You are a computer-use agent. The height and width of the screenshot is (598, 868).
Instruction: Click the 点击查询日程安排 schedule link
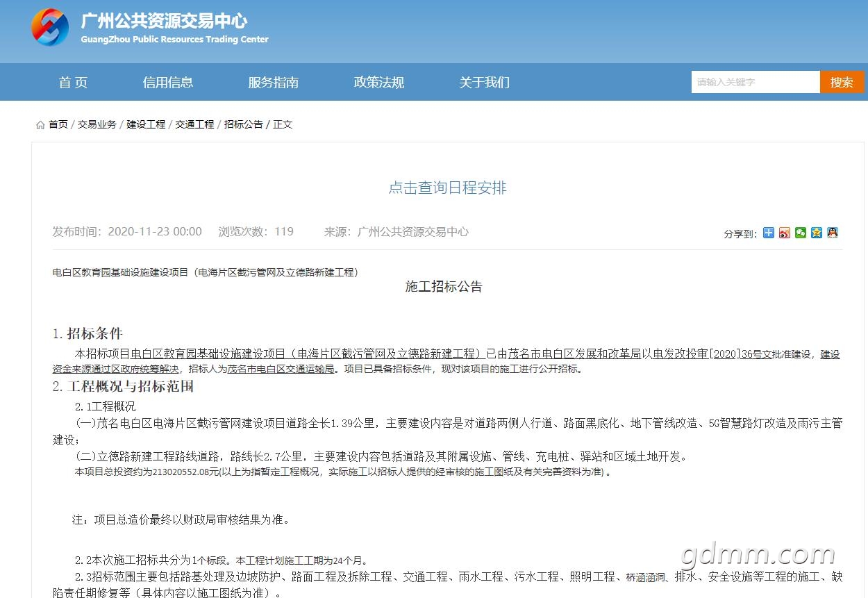pyautogui.click(x=448, y=188)
